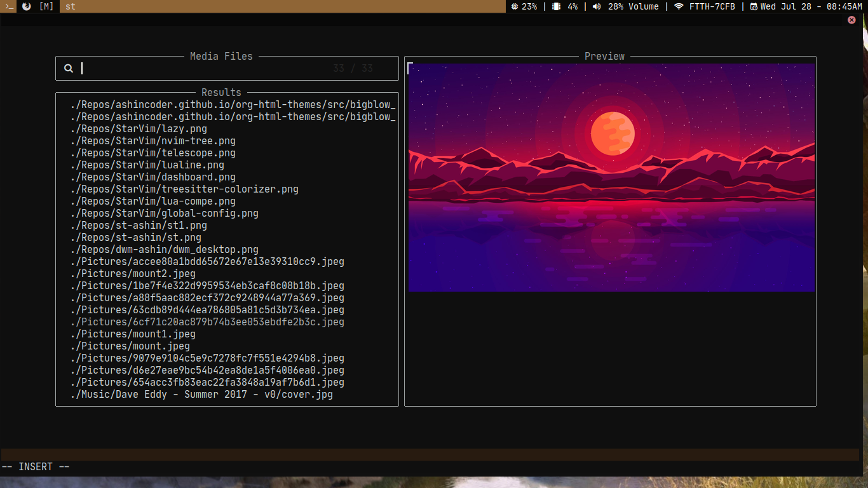Select ./Repos/StarVim/global-config.png result
868x488 pixels.
(165, 213)
